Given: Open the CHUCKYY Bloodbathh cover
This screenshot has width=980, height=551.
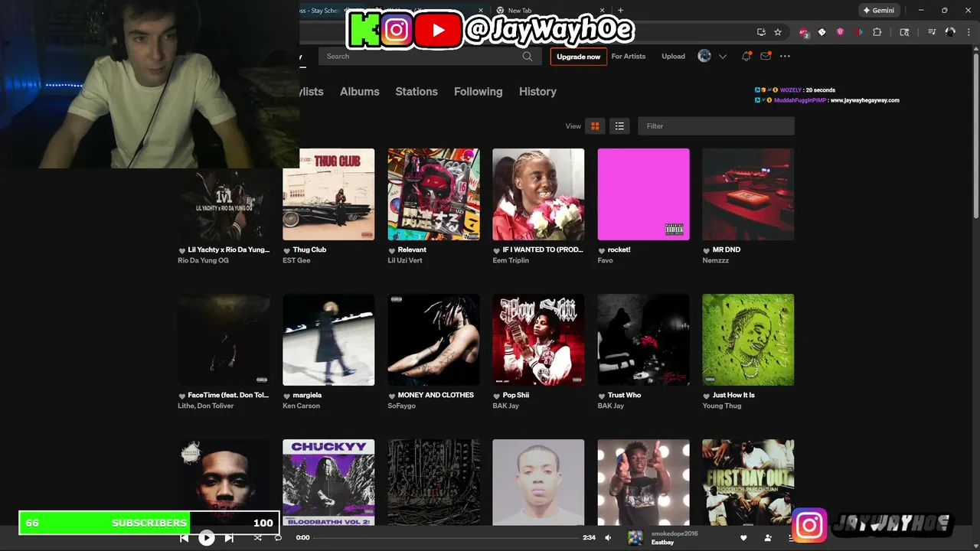Looking at the screenshot, I should click(328, 482).
